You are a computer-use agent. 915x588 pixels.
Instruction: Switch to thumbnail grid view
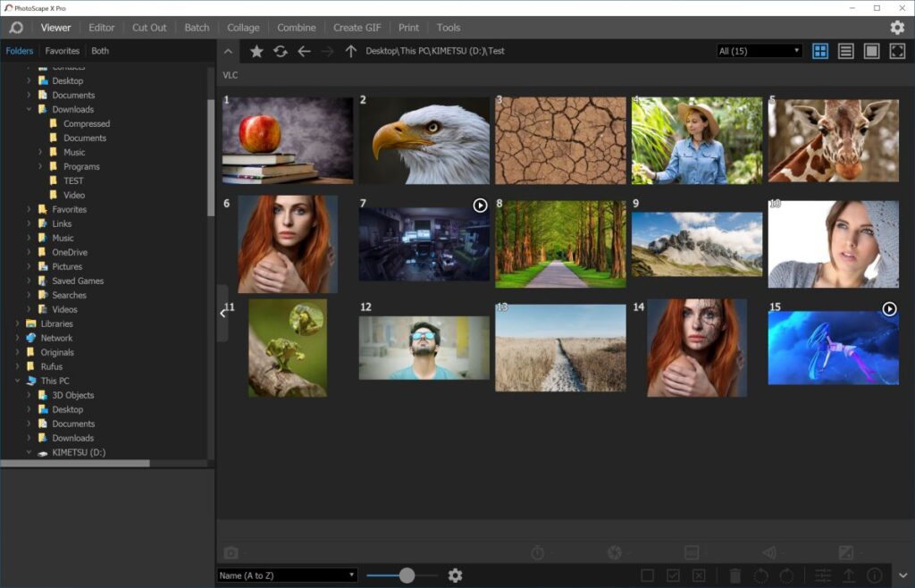click(x=820, y=51)
